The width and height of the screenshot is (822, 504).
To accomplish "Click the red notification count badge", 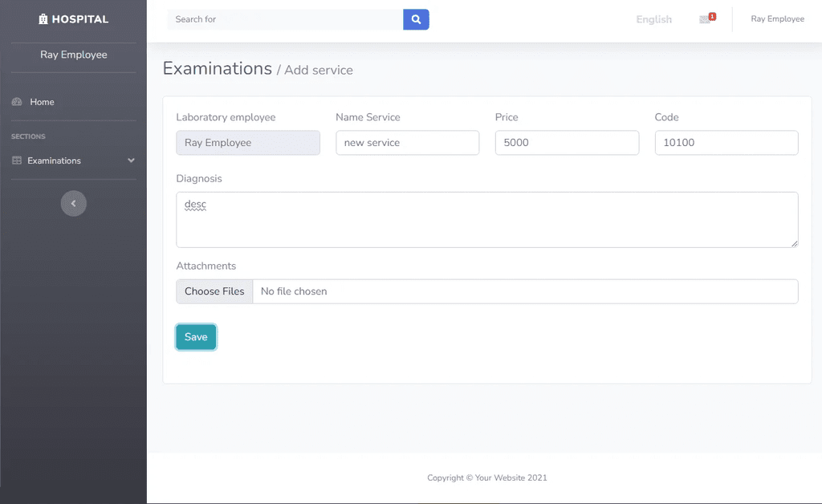I will point(712,16).
